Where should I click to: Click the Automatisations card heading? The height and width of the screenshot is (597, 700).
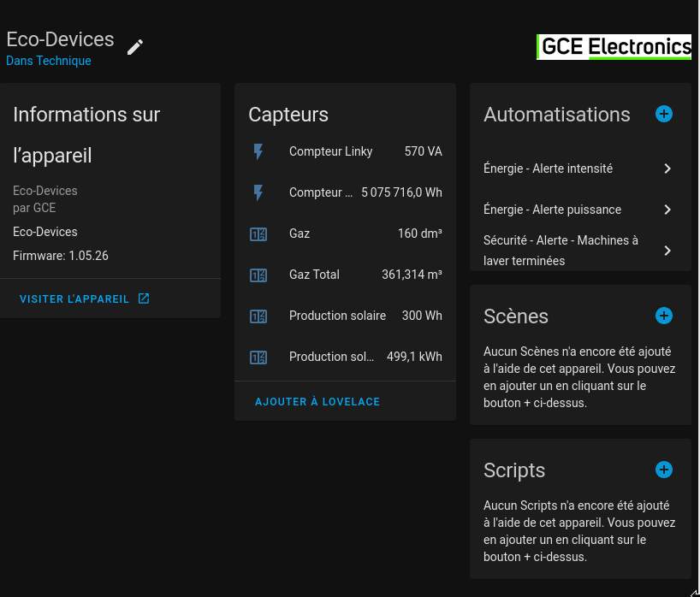(x=557, y=115)
